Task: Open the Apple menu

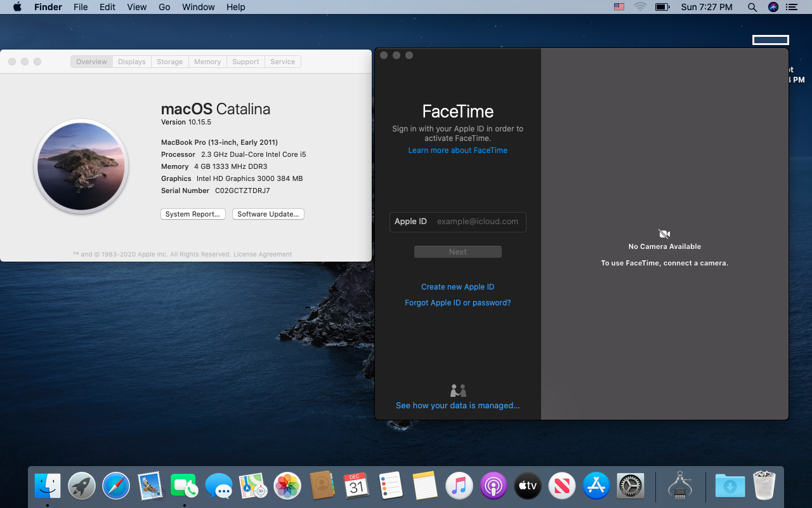Action: click(x=17, y=7)
